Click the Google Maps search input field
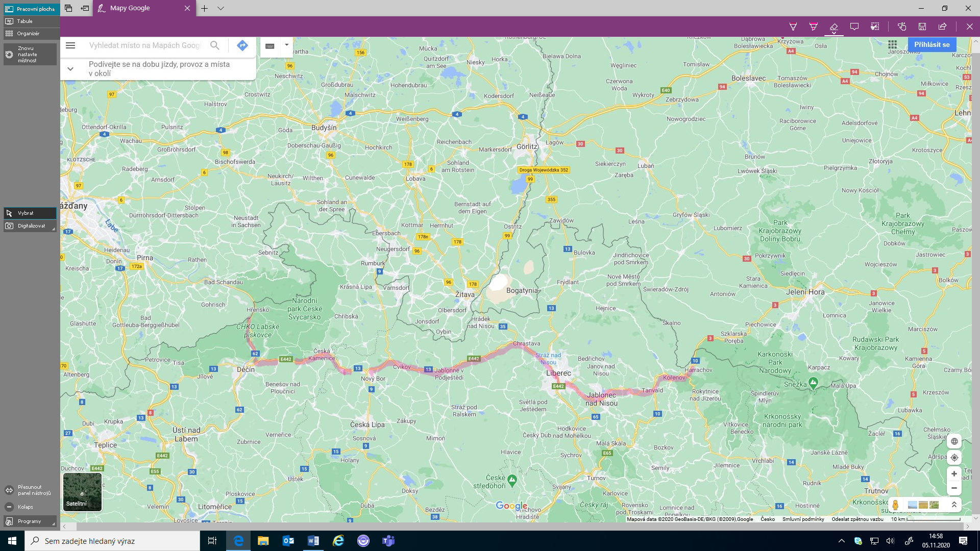Screen dimensions: 980x551 pyautogui.click(x=145, y=45)
